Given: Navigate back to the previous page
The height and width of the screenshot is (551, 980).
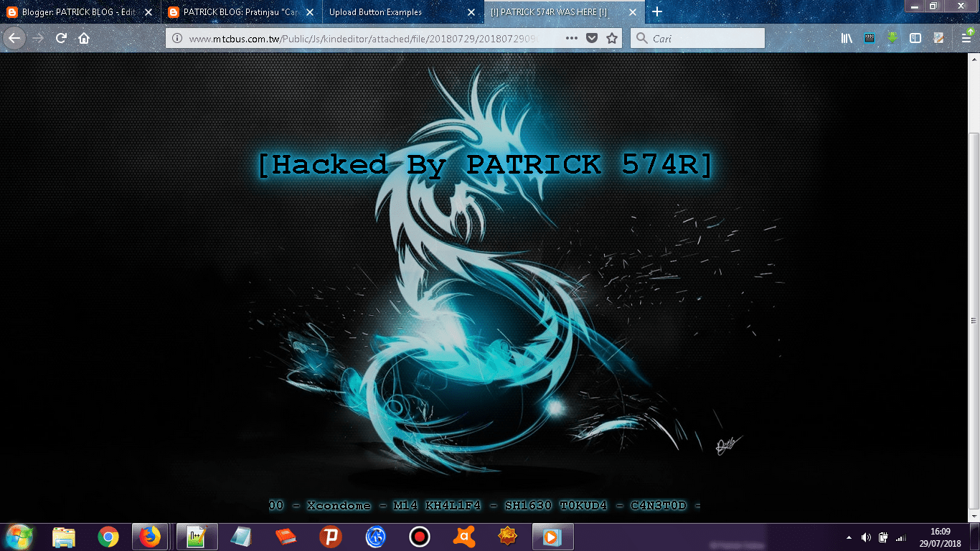Looking at the screenshot, I should (14, 38).
